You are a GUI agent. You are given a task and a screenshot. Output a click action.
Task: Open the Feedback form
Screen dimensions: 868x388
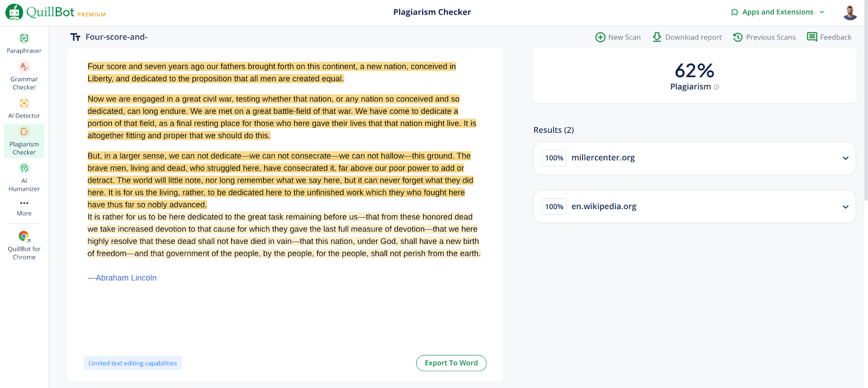(x=829, y=37)
